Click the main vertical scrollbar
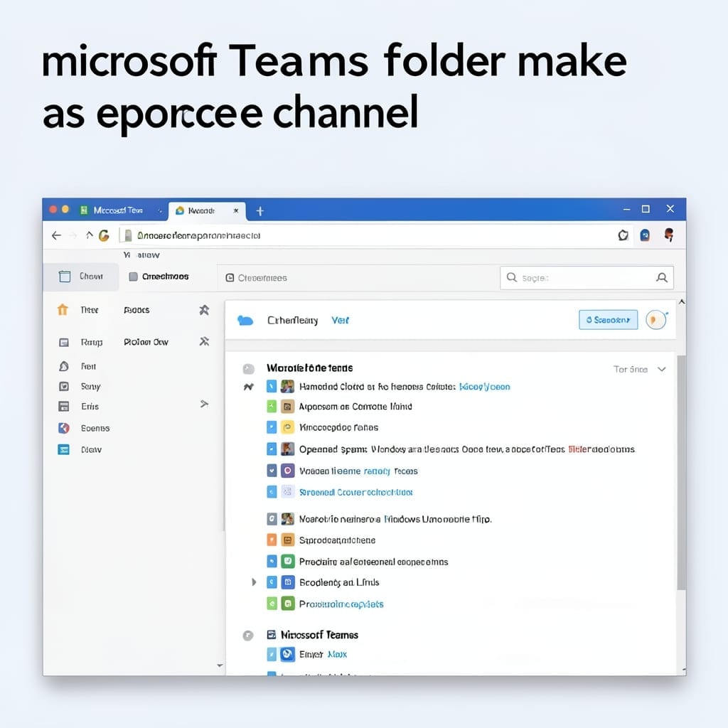Screen dimensions: 728x728 point(681,473)
